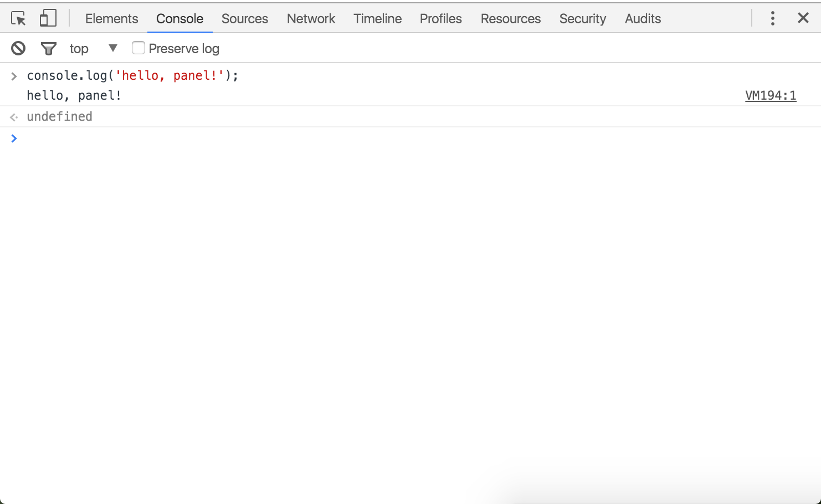The image size is (821, 504).
Task: Enable the Preserve log checkbox
Action: (138, 48)
